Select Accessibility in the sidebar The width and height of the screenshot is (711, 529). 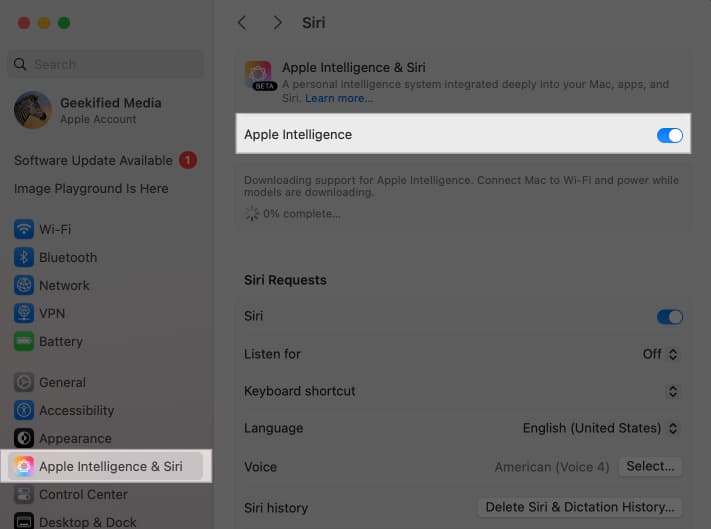pyautogui.click(x=77, y=411)
